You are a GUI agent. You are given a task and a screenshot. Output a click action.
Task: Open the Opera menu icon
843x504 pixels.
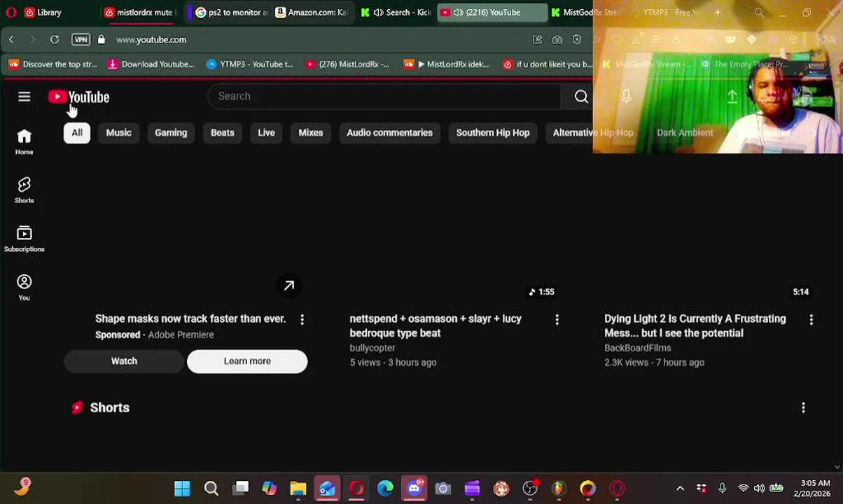[x=11, y=12]
